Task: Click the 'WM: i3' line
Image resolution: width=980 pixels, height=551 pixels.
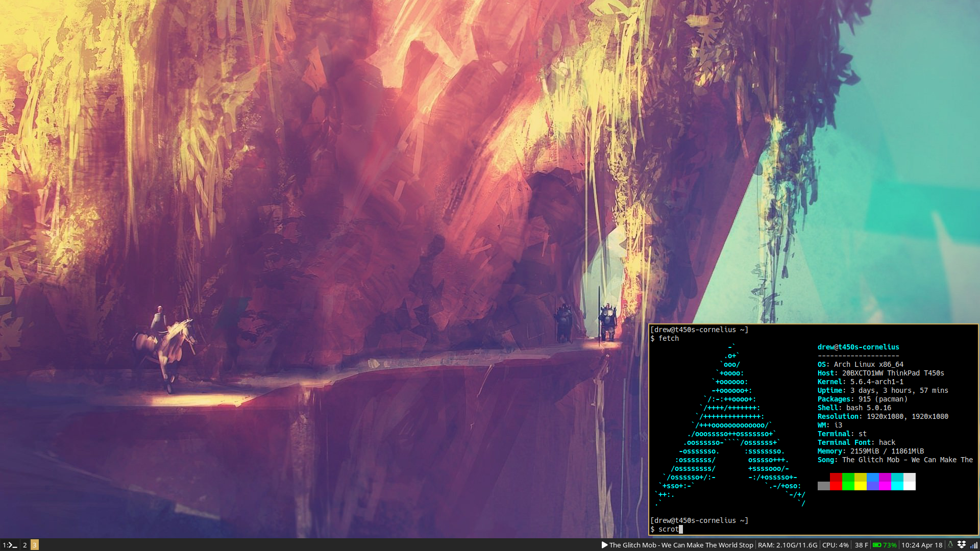Action: 829,425
